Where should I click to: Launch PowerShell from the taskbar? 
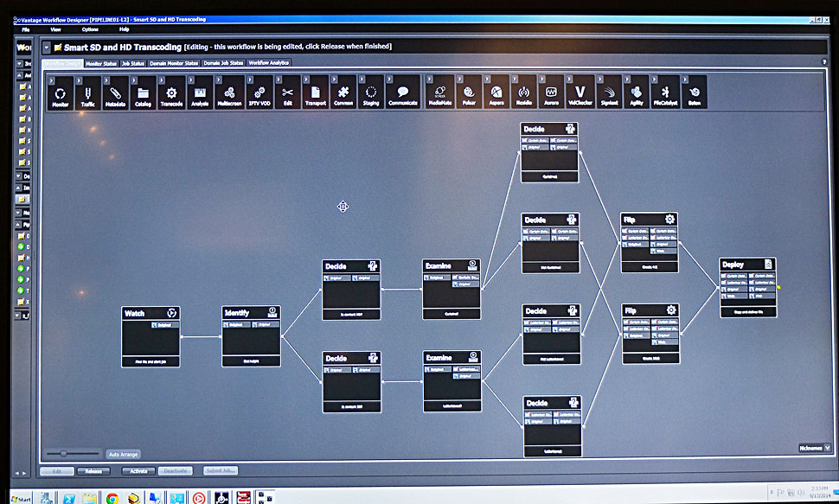[69, 499]
